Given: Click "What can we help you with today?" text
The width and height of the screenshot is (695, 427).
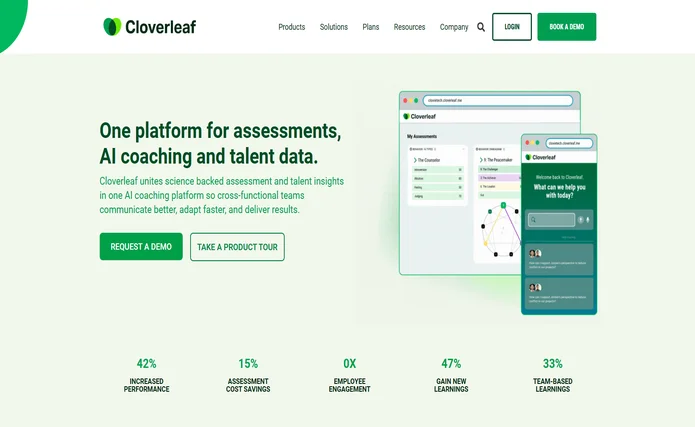Looking at the screenshot, I should tap(559, 191).
